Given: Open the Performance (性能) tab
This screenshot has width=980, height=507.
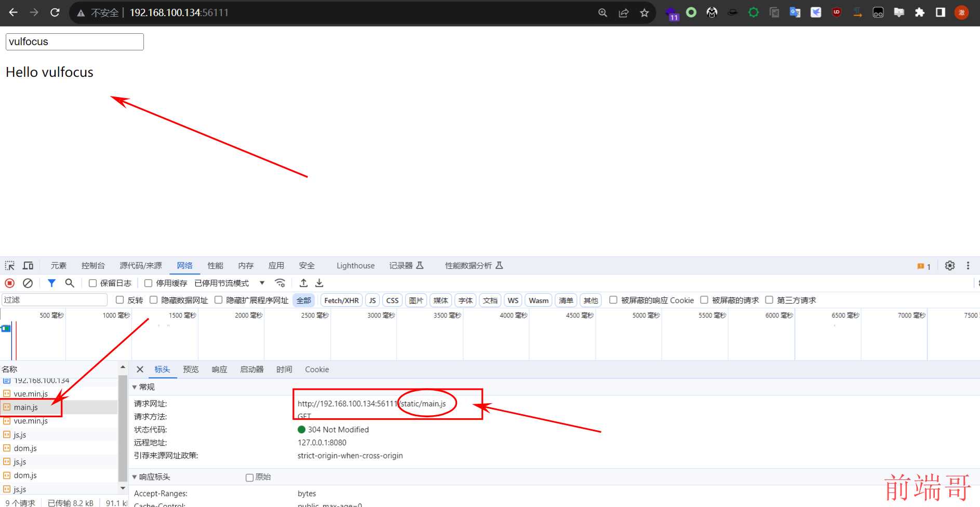Looking at the screenshot, I should pos(216,266).
